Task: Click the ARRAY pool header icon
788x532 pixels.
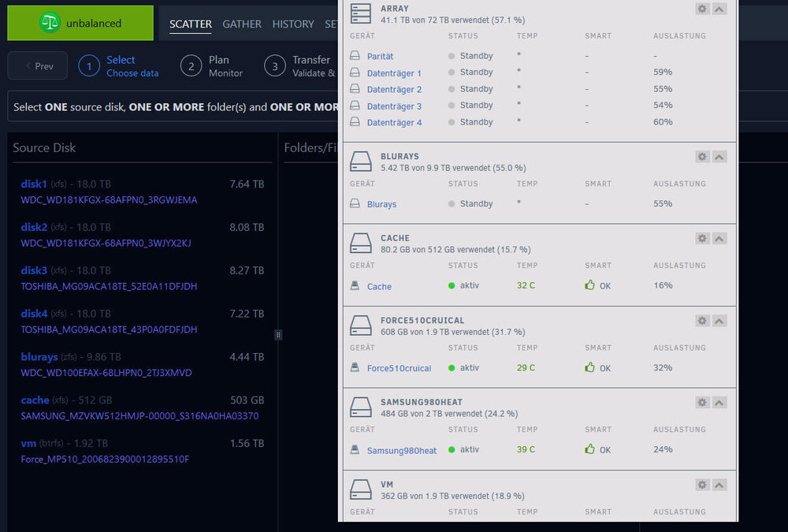Action: (x=361, y=13)
